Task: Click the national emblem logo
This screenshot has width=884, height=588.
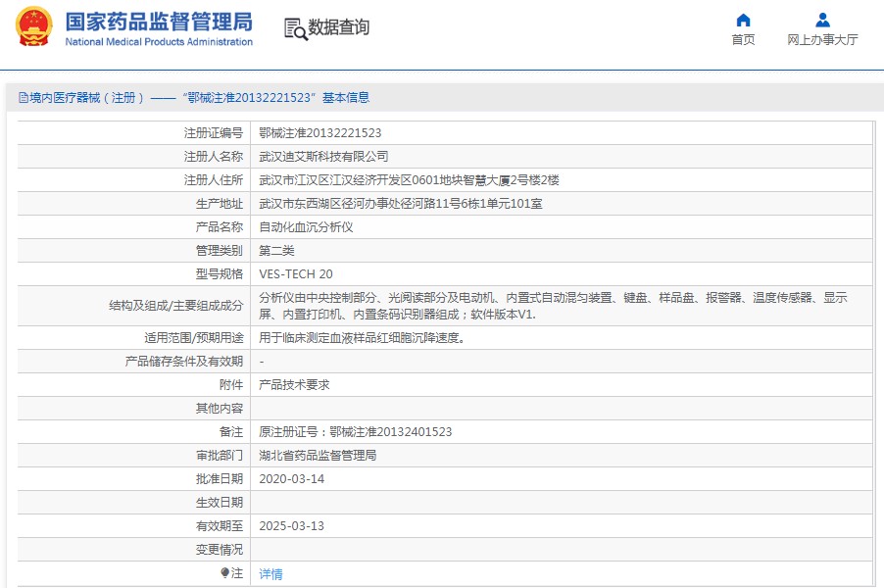Action: click(34, 26)
